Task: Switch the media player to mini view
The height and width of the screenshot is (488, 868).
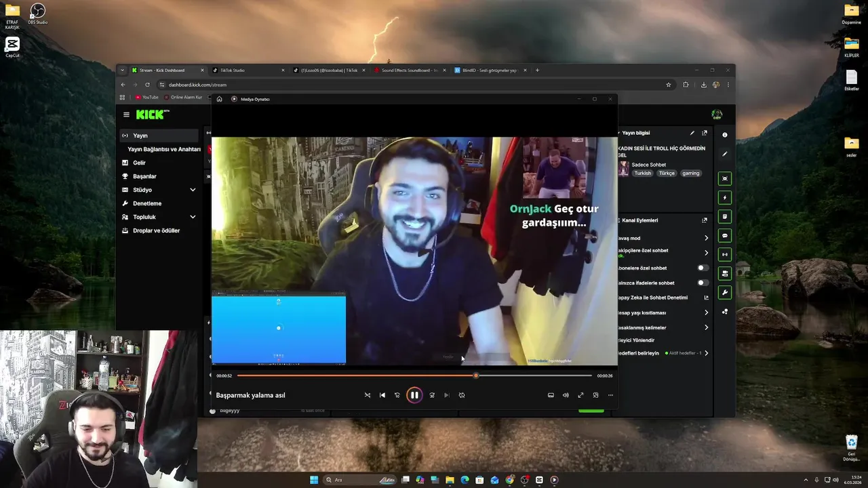Action: [595, 395]
